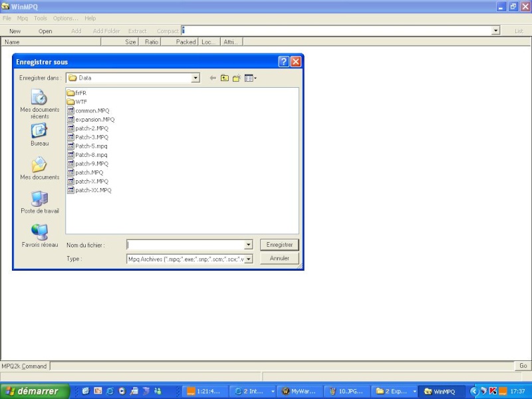Click the Go button

(523, 366)
